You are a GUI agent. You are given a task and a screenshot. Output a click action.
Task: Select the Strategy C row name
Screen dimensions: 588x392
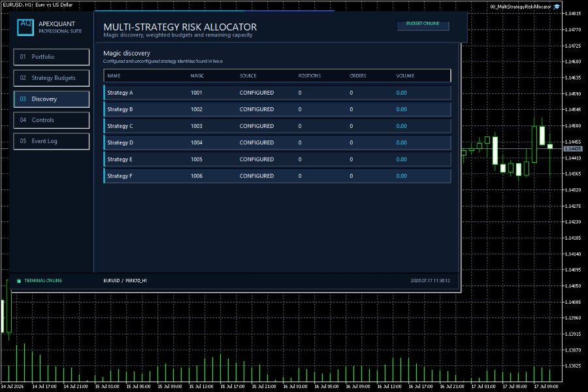tap(120, 126)
